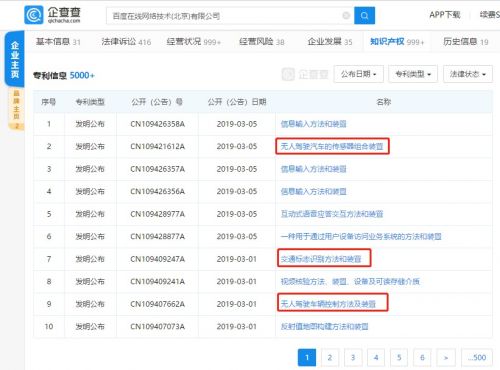Go to pagination page 6
This screenshot has height=370, width=500.
pyautogui.click(x=422, y=358)
